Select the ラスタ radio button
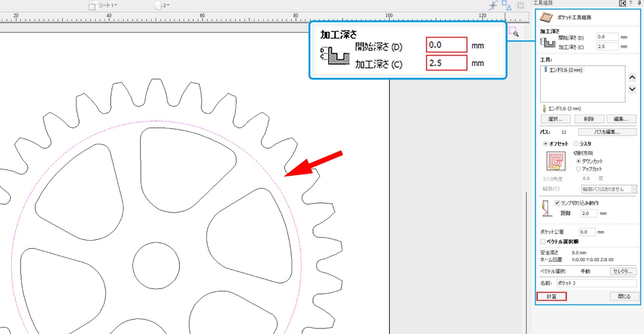644x334 pixels. [x=576, y=144]
